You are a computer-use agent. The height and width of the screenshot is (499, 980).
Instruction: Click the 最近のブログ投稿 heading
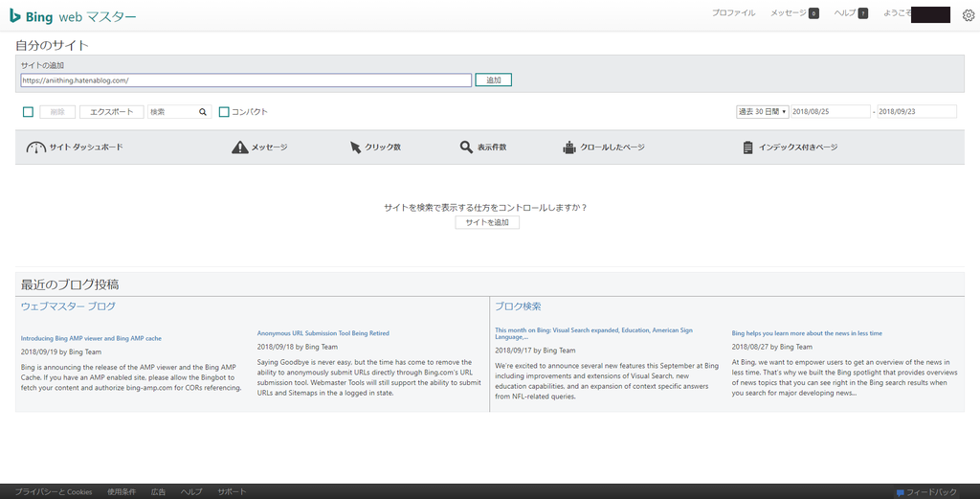tap(69, 284)
